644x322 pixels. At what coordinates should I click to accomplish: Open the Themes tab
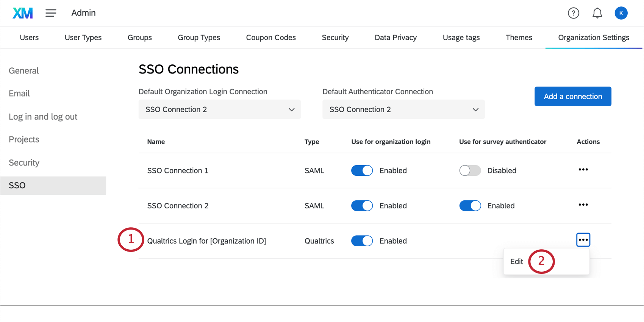coord(519,38)
